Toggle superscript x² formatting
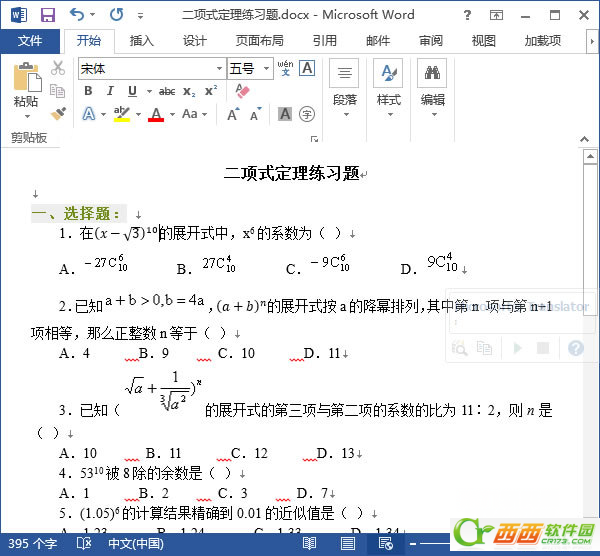 coord(211,91)
